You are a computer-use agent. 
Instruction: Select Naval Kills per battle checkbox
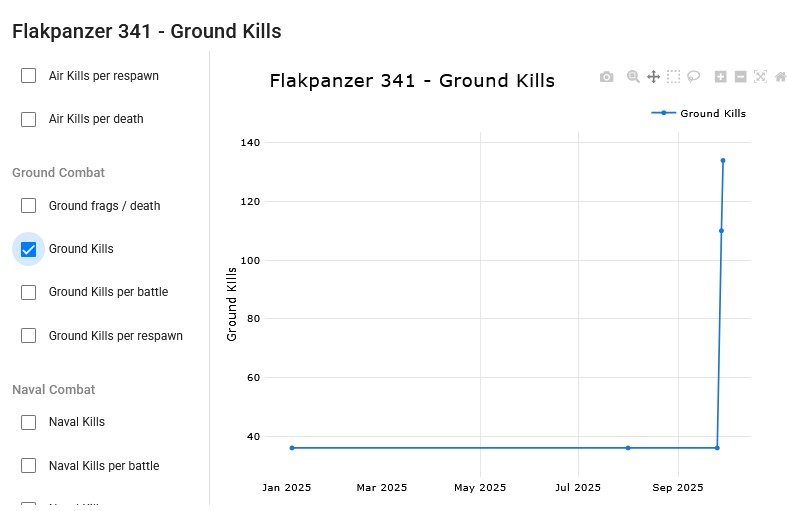click(x=29, y=466)
